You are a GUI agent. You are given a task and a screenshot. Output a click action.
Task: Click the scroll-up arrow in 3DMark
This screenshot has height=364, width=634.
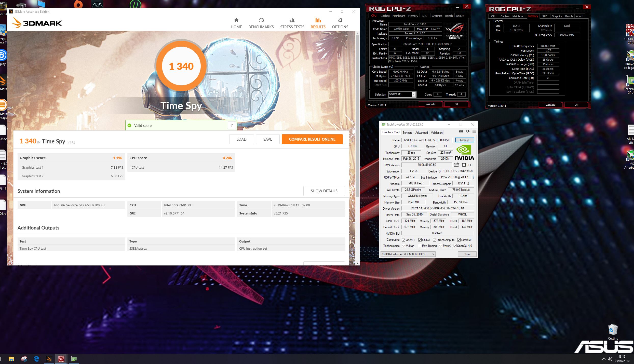point(357,33)
